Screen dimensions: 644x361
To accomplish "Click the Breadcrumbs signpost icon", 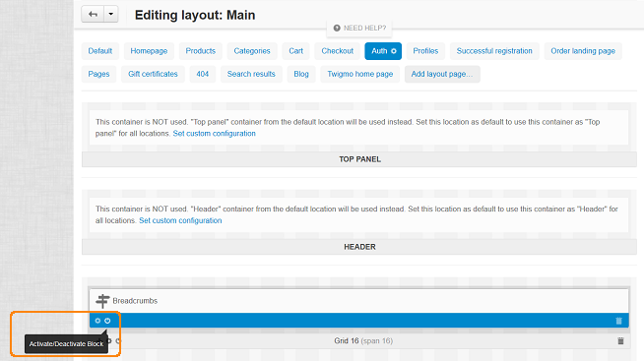I will pos(102,301).
